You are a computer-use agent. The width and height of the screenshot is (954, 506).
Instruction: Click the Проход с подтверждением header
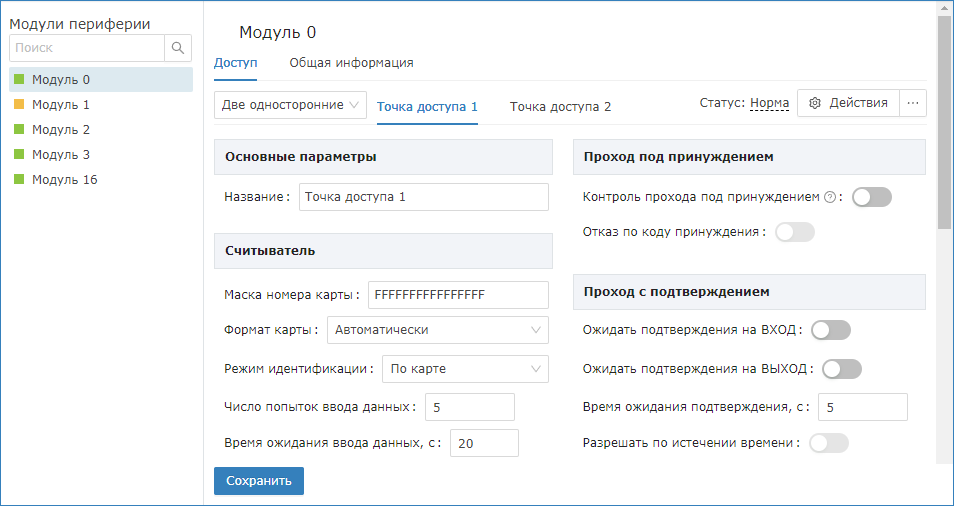tap(750, 292)
